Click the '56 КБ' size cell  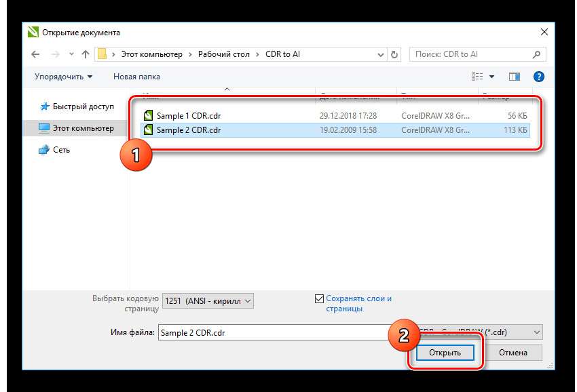(517, 116)
